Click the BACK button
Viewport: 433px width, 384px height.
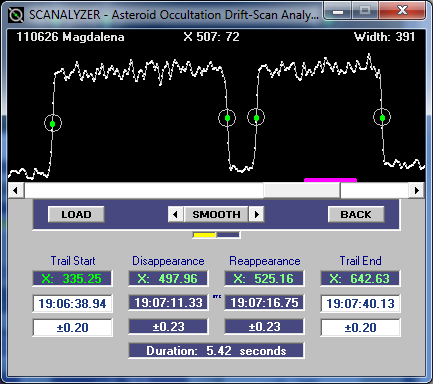point(356,214)
